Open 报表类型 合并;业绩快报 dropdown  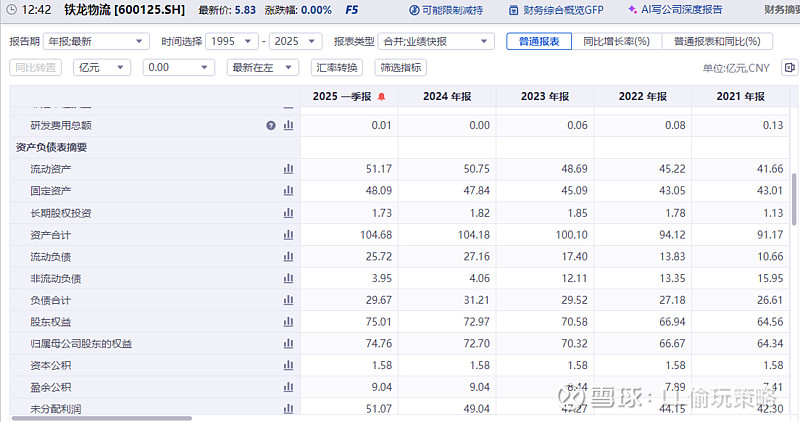436,41
